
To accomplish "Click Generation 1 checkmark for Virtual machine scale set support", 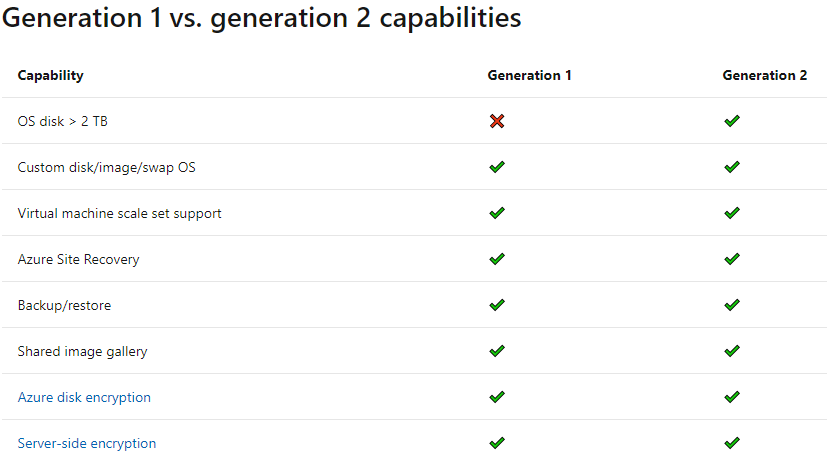I will [496, 213].
